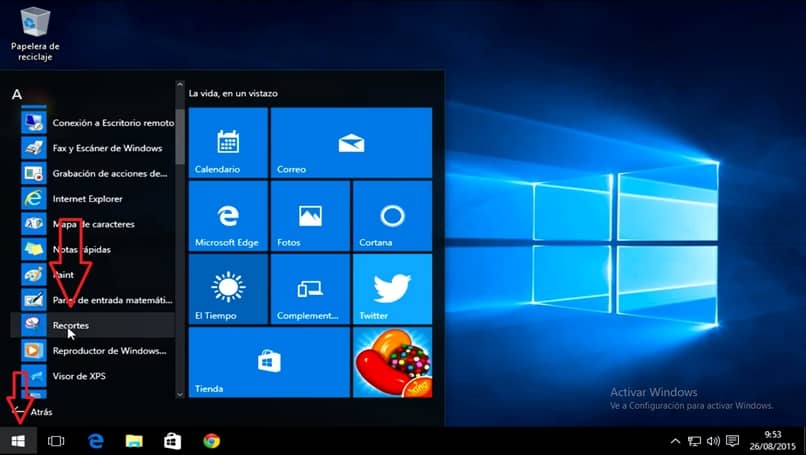This screenshot has height=455, width=806.
Task: Open the Twitter tile
Action: tap(392, 289)
